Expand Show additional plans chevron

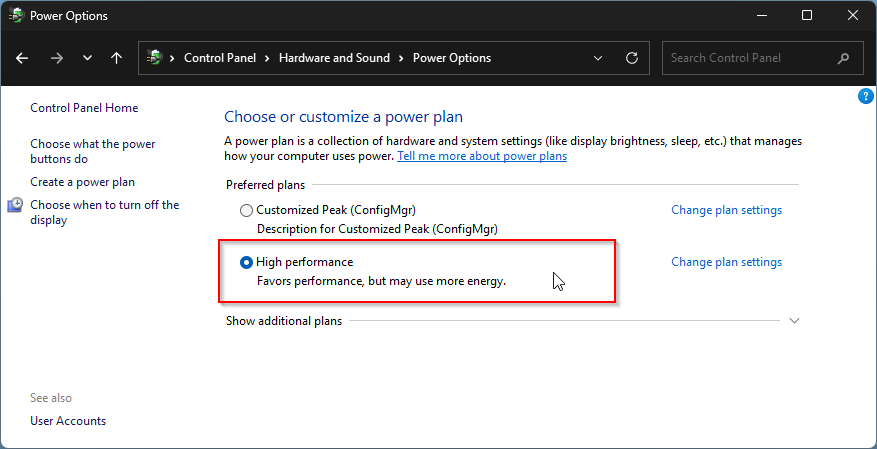click(x=795, y=321)
